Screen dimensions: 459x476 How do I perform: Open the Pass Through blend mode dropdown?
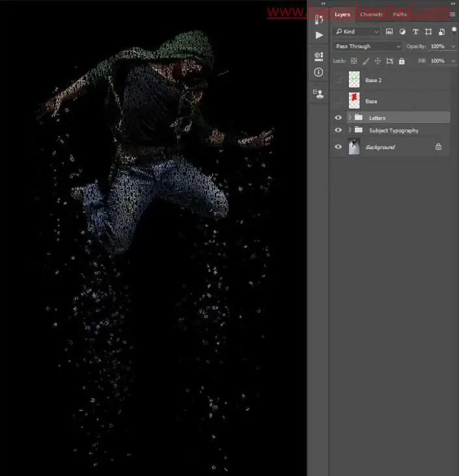tap(367, 46)
